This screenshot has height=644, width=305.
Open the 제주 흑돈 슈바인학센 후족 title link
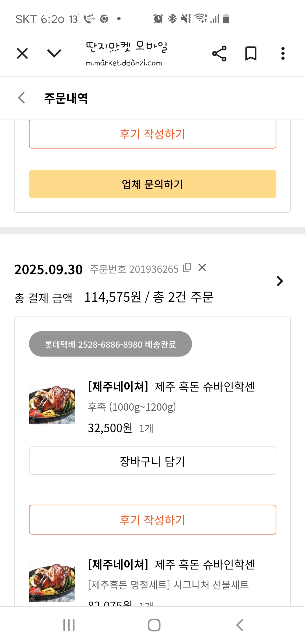pos(171,386)
